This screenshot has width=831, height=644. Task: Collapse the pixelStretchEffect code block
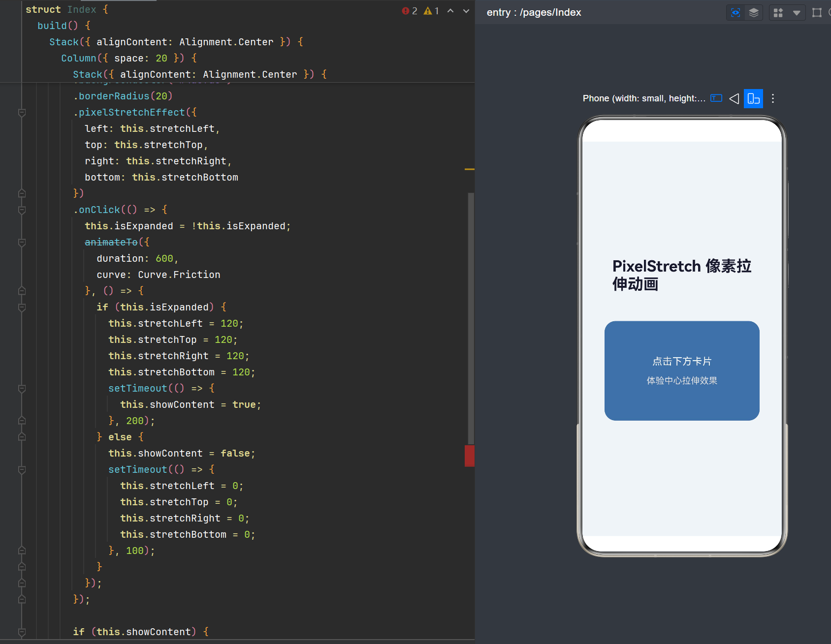click(22, 113)
